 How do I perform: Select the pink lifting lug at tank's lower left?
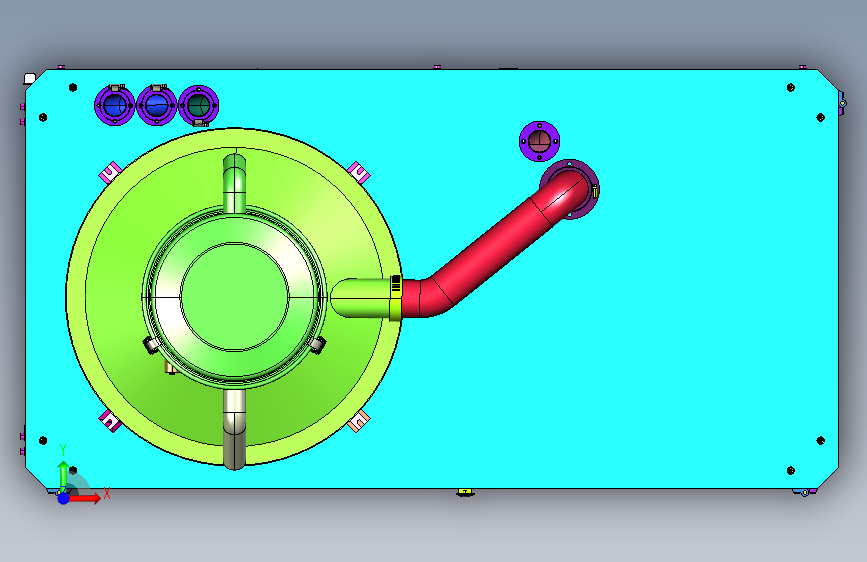pyautogui.click(x=110, y=421)
